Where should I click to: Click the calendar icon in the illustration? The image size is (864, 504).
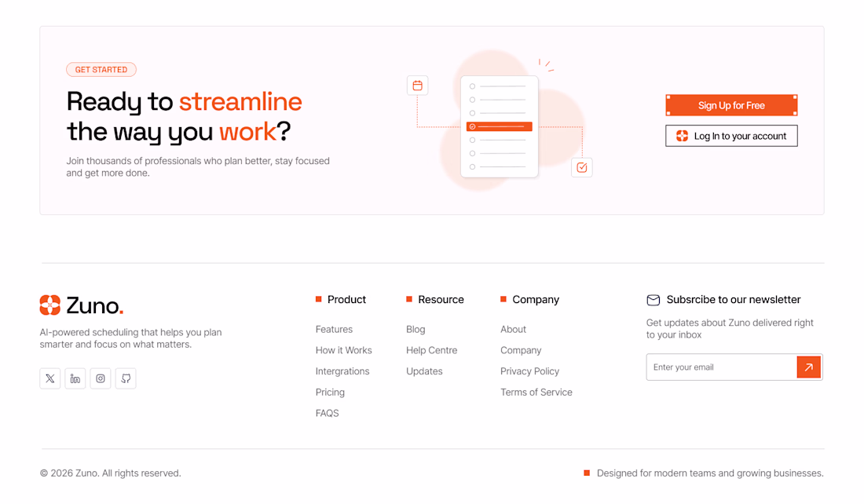[x=417, y=86]
